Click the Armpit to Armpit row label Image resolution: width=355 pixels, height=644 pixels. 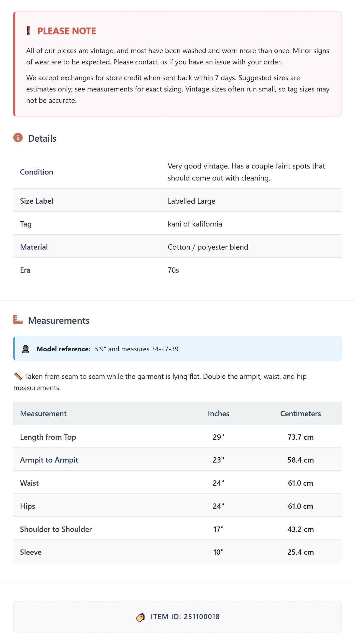point(49,460)
